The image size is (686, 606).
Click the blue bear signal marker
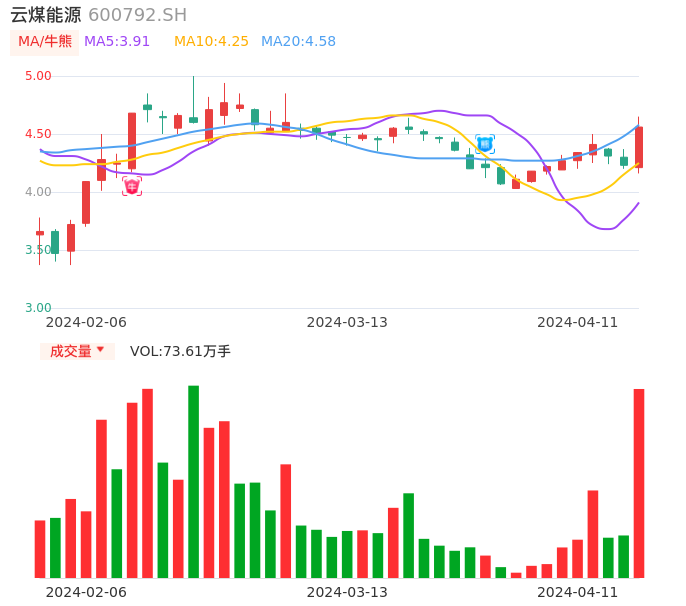485,144
